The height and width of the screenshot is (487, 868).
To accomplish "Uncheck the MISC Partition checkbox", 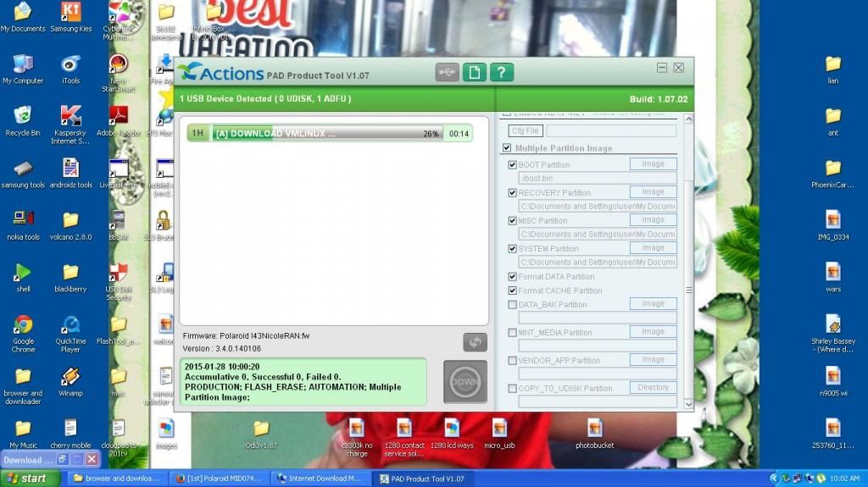I will [x=512, y=220].
